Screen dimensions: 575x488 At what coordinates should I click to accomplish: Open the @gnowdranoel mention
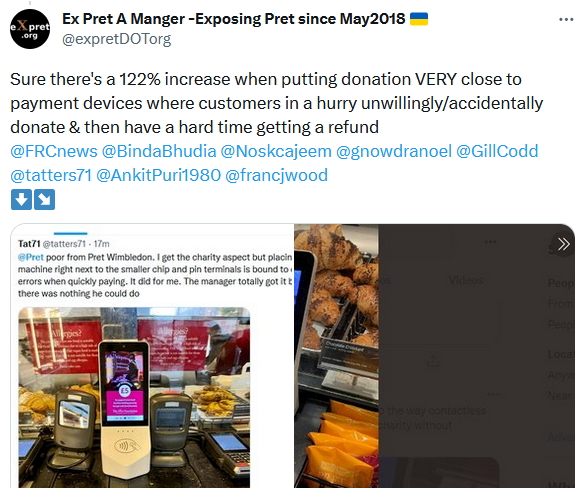(394, 151)
